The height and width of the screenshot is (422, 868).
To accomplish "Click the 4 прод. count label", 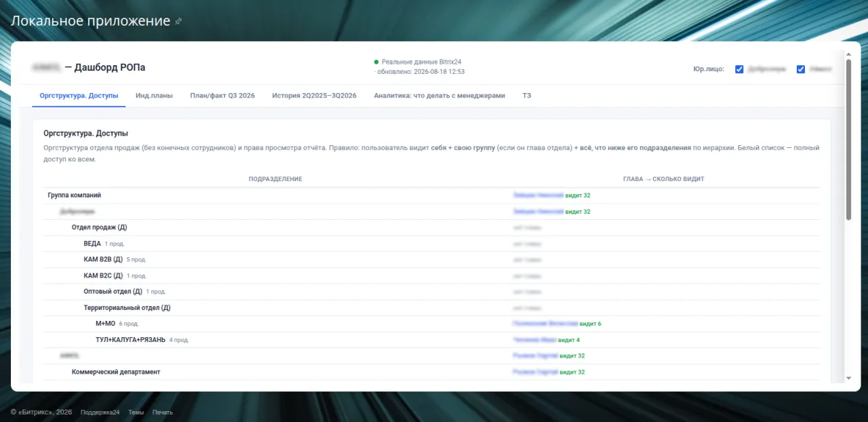I will [x=179, y=340].
